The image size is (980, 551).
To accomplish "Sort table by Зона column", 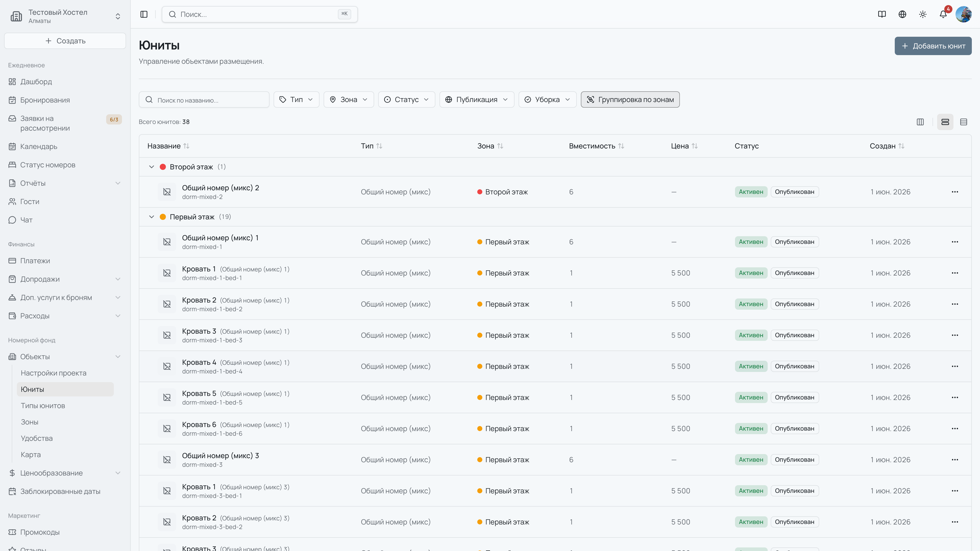I will point(490,146).
